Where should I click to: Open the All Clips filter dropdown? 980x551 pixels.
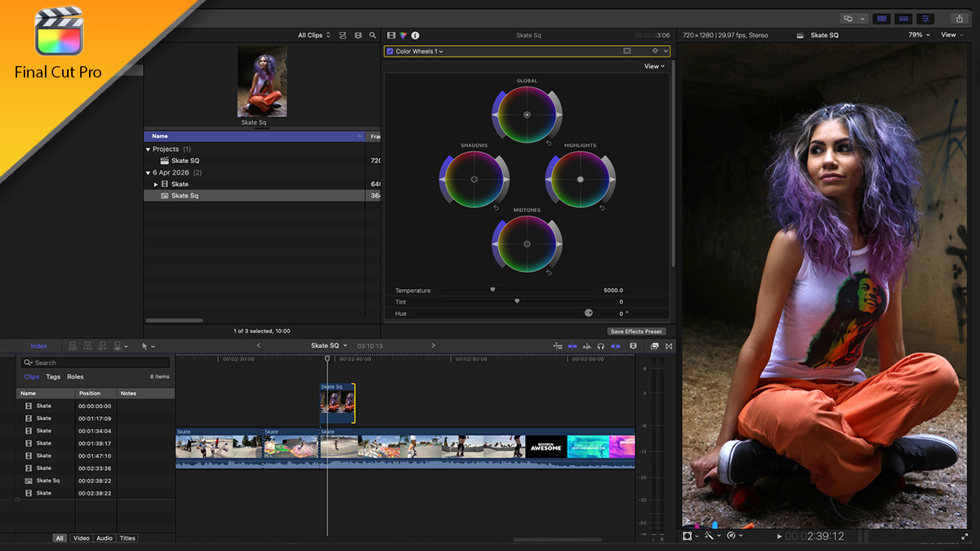pyautogui.click(x=313, y=35)
